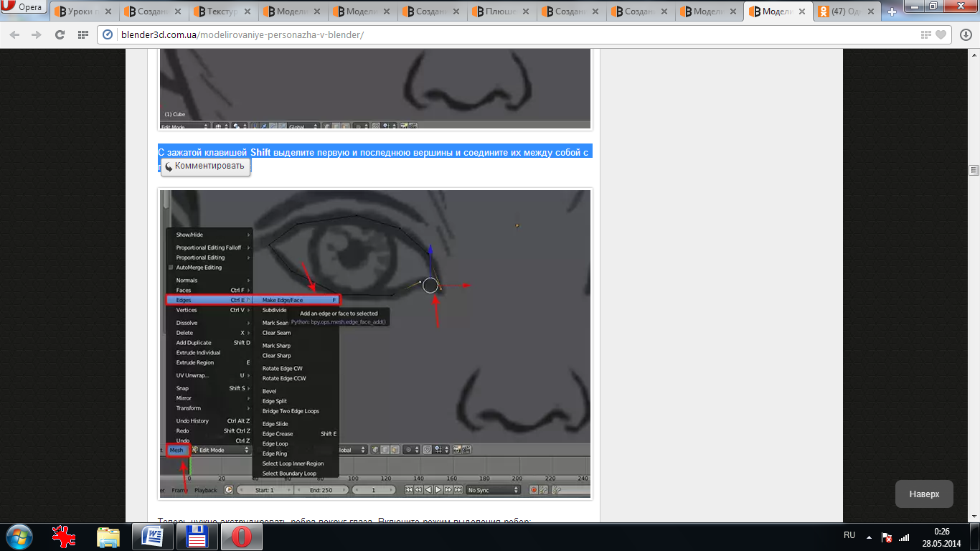Open the Action Center flag icon
The image size is (980, 551).
click(887, 537)
